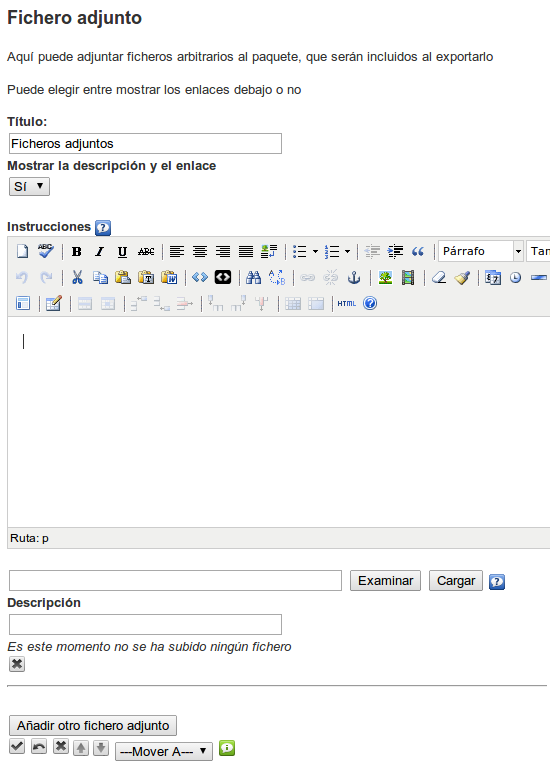
Task: Click the Cargar upload button
Action: tap(456, 581)
